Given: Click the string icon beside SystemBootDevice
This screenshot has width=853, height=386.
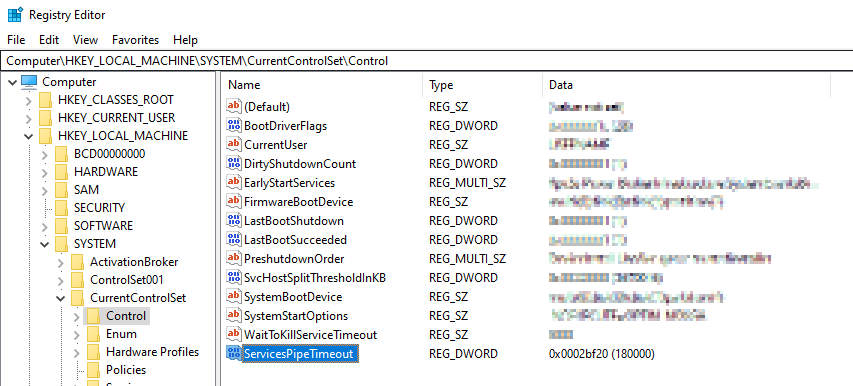Looking at the screenshot, I should [x=234, y=297].
